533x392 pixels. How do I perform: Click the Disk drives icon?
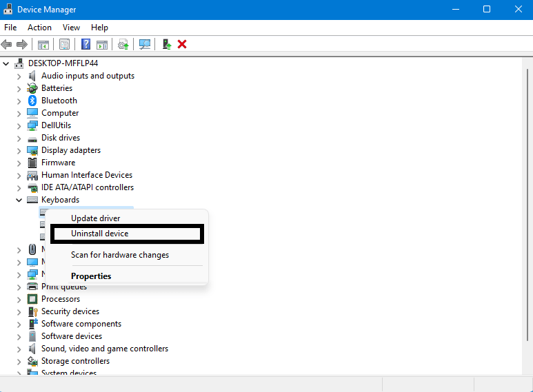coord(32,139)
